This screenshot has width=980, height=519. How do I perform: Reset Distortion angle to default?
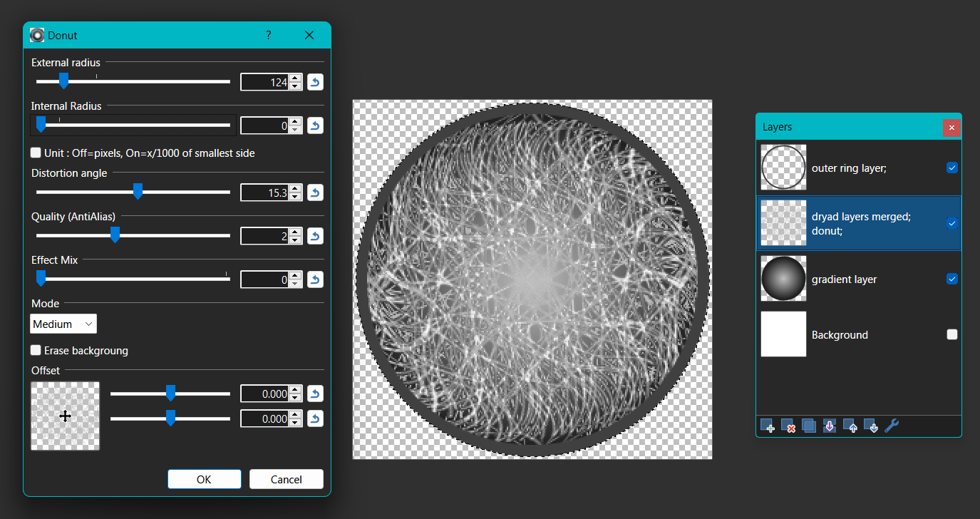click(x=315, y=192)
